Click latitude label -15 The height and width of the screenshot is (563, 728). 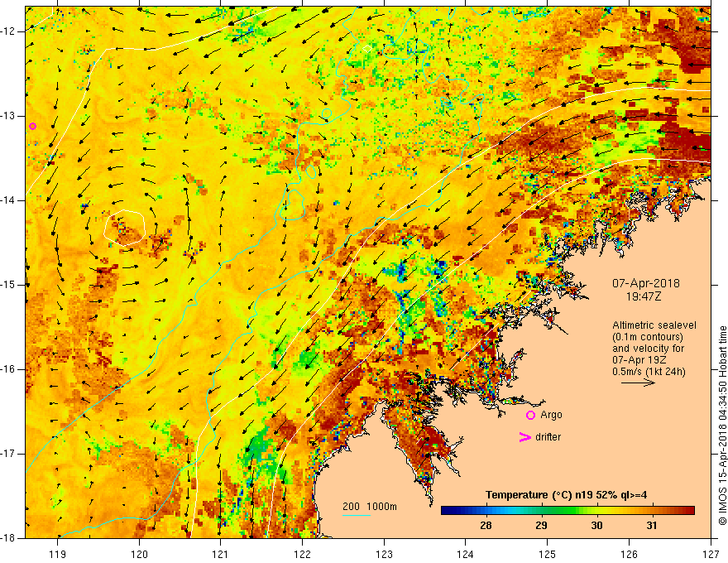9,285
